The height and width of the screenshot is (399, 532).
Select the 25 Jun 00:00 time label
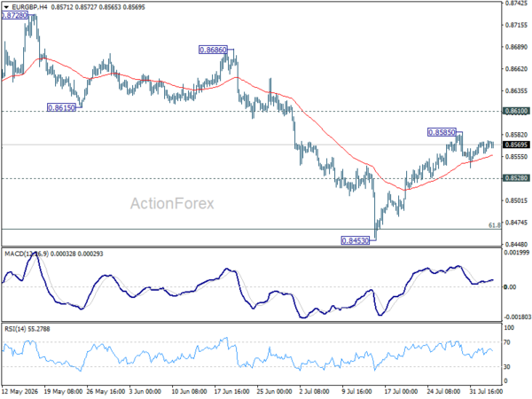coord(274,391)
